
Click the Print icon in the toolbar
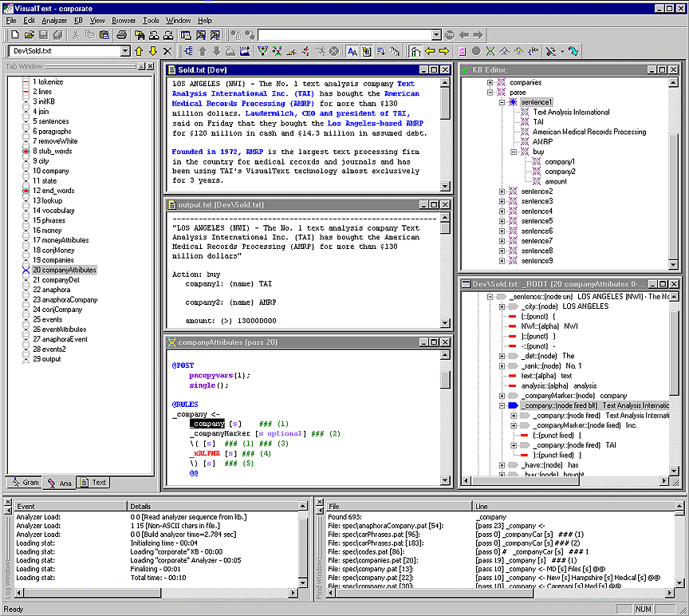pyautogui.click(x=121, y=35)
